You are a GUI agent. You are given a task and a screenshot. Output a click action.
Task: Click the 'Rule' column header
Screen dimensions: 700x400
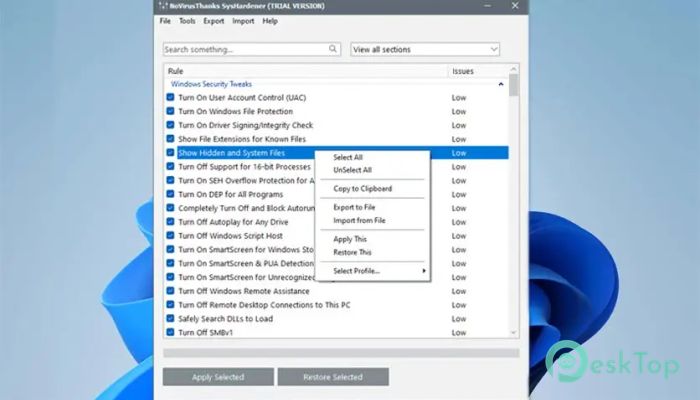(x=306, y=71)
